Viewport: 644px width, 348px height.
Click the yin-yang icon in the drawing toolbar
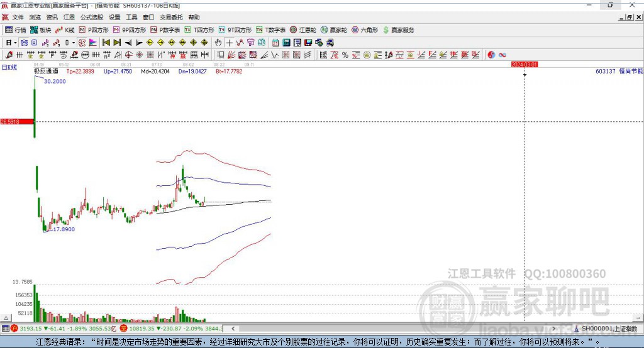tap(492, 55)
